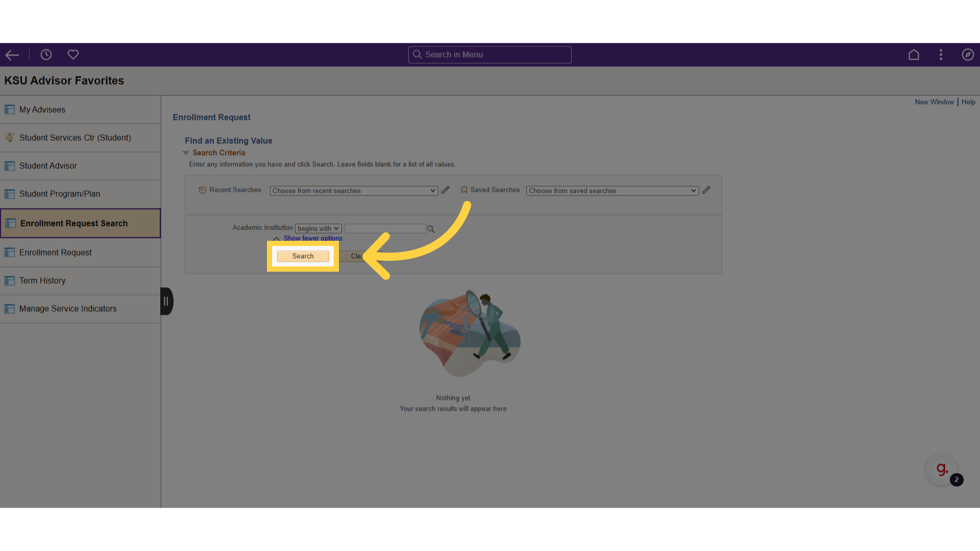Viewport: 980px width, 551px height.
Task: Open Student Services Ctr (Student)
Action: coord(81,138)
